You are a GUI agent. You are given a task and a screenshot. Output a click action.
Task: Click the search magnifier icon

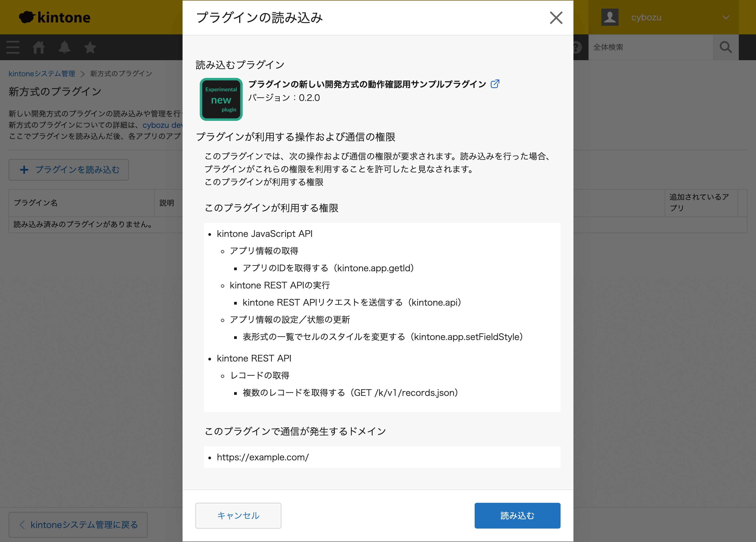(726, 47)
